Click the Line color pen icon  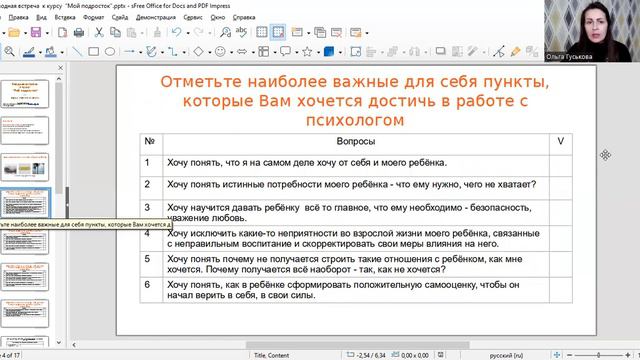click(x=29, y=52)
